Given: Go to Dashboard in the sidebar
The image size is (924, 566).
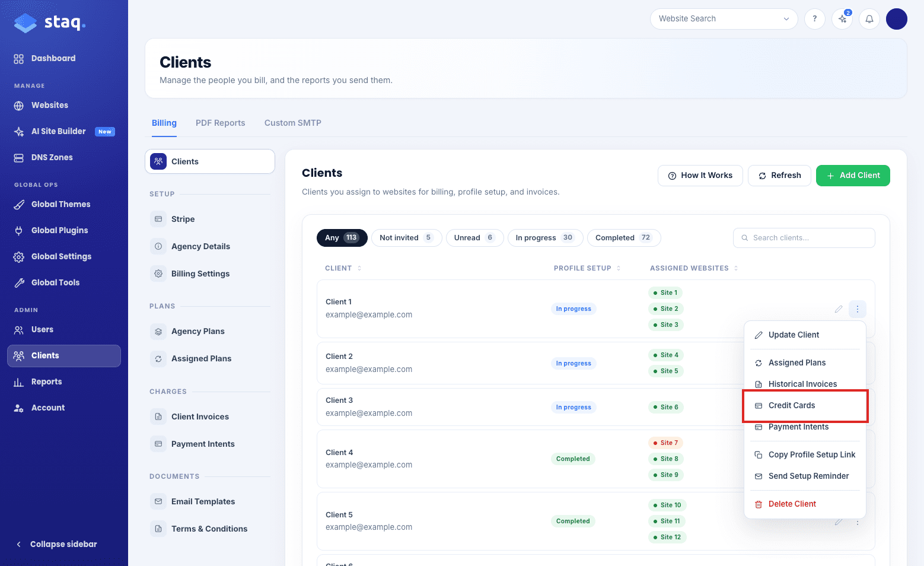Looking at the screenshot, I should coord(64,58).
